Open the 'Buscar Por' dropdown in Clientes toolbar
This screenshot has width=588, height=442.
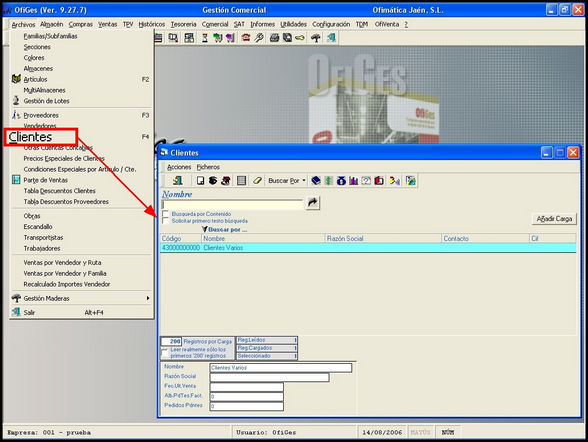pos(287,181)
